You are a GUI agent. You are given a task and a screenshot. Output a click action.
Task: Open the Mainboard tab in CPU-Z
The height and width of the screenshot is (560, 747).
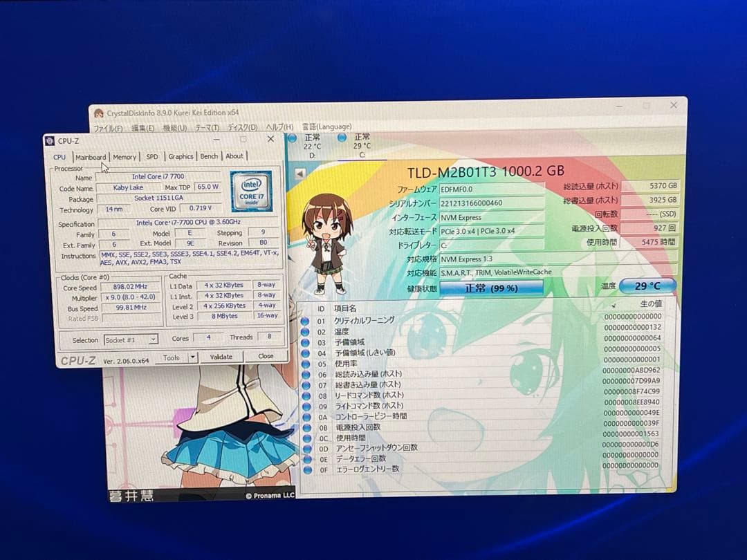pyautogui.click(x=91, y=157)
